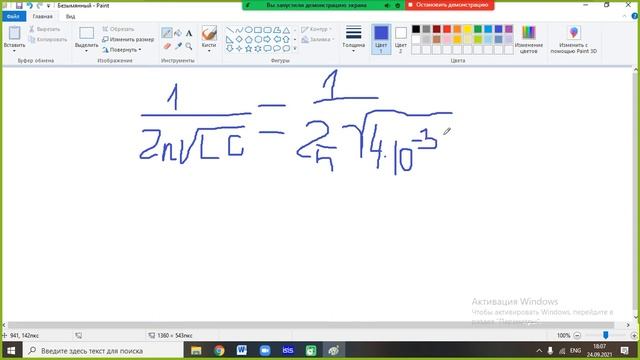Click the Windows search box
This screenshot has width=640, height=360.
click(x=102, y=351)
